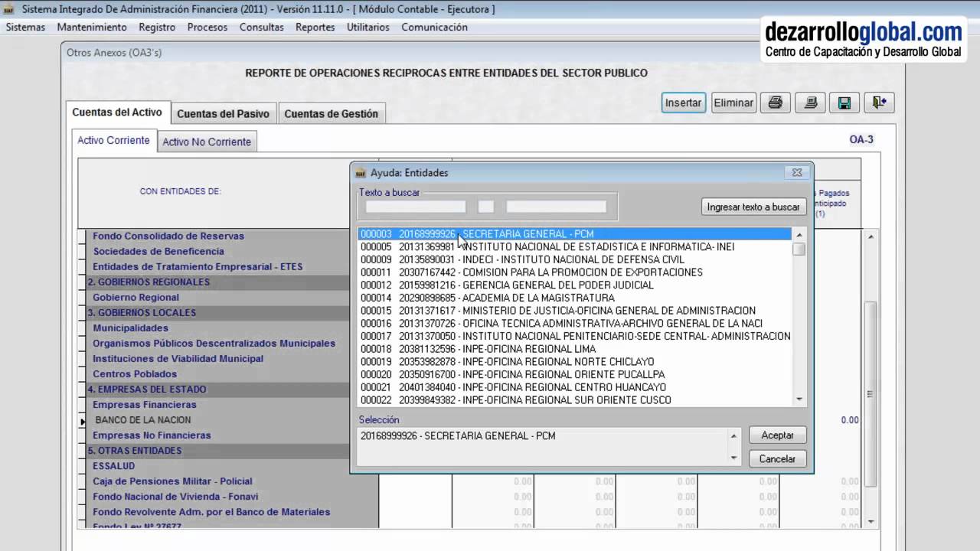Click the Sociedades de Beneficencia row
980x551 pixels.
click(158, 251)
